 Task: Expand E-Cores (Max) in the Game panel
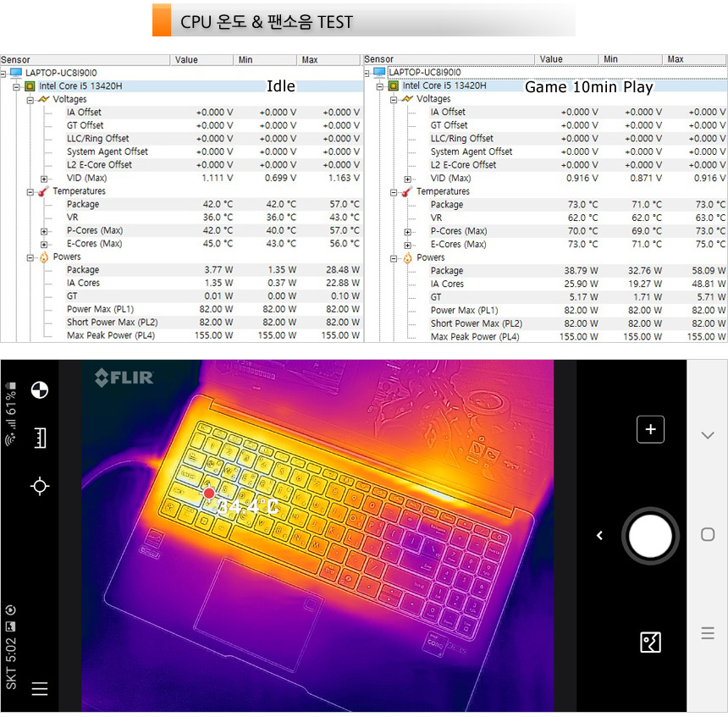408,245
